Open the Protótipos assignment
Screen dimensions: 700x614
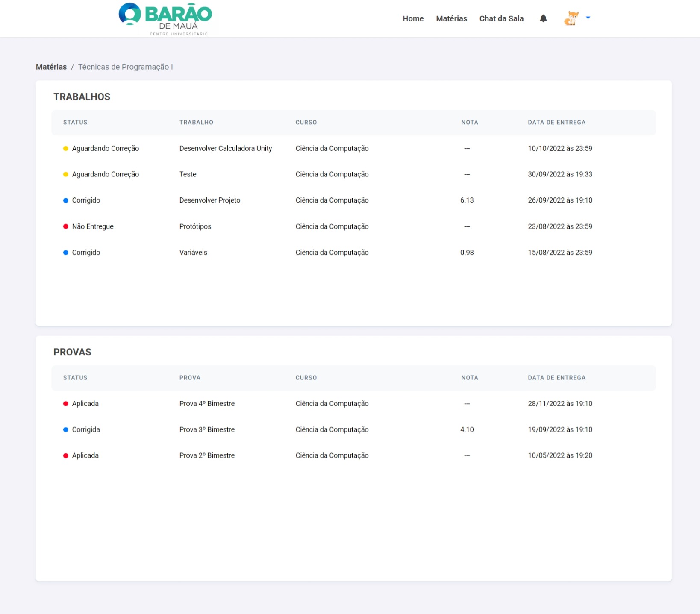tap(195, 226)
